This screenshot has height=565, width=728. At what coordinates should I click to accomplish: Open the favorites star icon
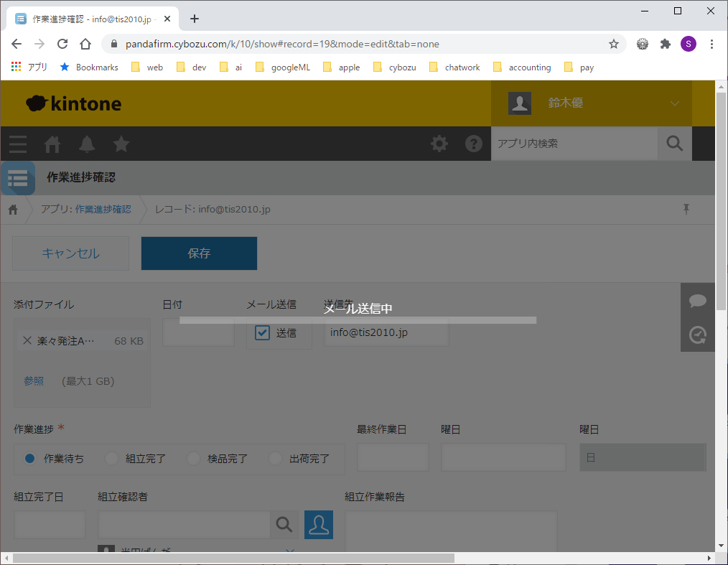click(x=121, y=144)
